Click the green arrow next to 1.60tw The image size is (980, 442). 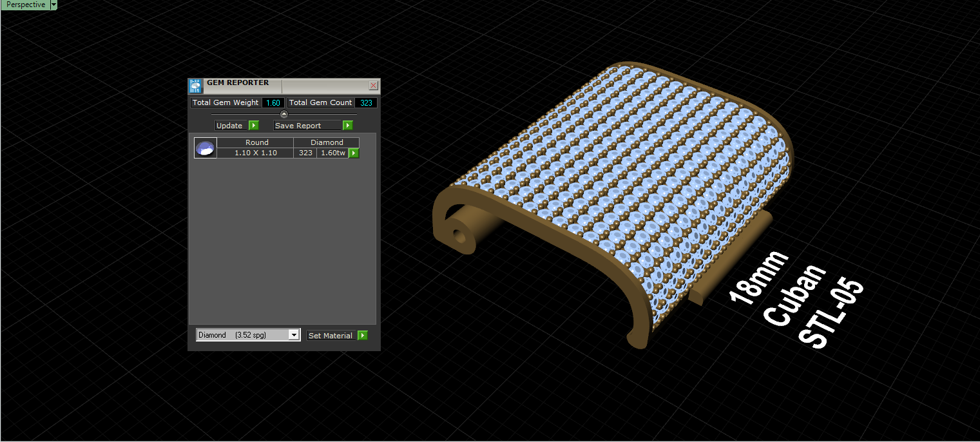point(354,153)
